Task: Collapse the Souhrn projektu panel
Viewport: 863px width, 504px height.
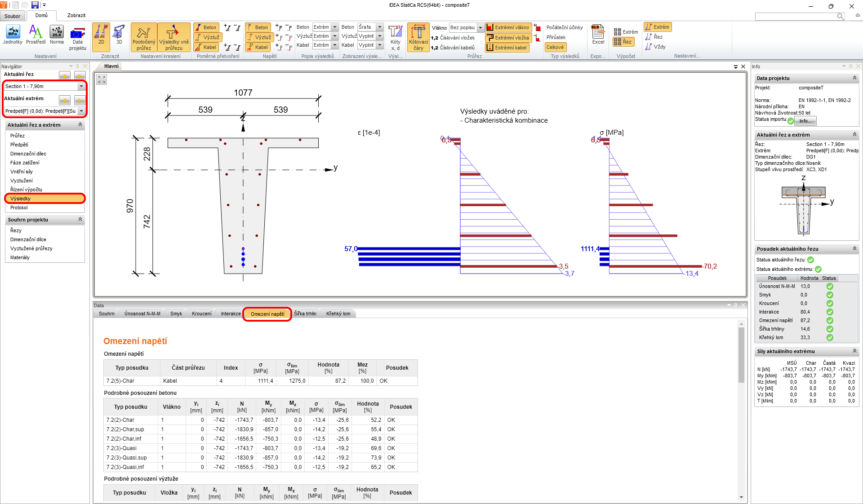Action: [x=80, y=220]
